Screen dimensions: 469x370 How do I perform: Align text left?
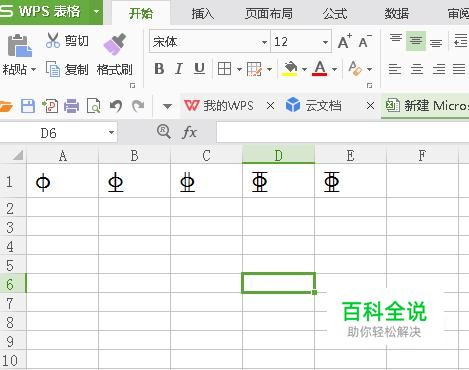click(395, 69)
